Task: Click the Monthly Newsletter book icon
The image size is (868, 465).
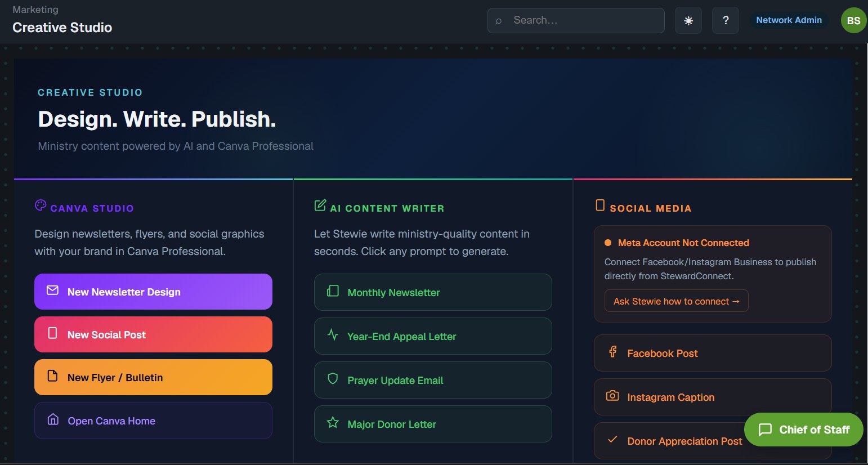Action: 333,291
